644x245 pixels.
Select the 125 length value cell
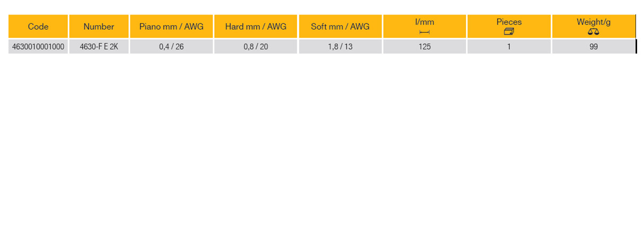pyautogui.click(x=424, y=47)
